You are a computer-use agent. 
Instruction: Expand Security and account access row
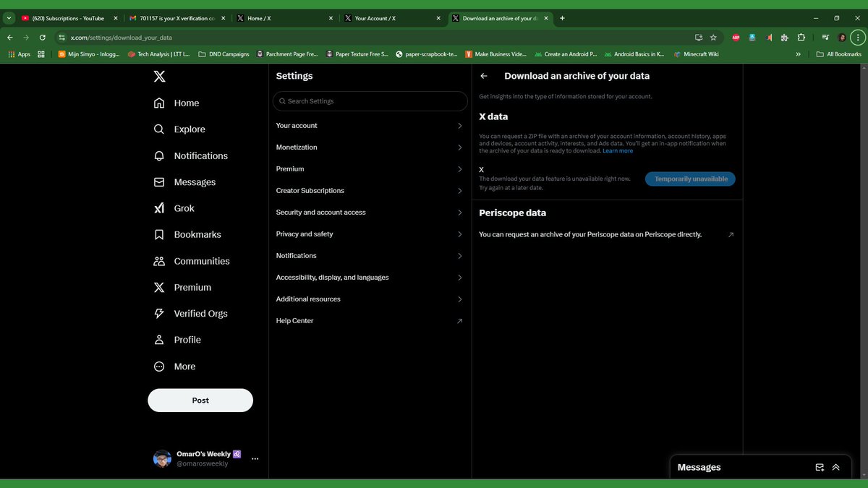[370, 213]
